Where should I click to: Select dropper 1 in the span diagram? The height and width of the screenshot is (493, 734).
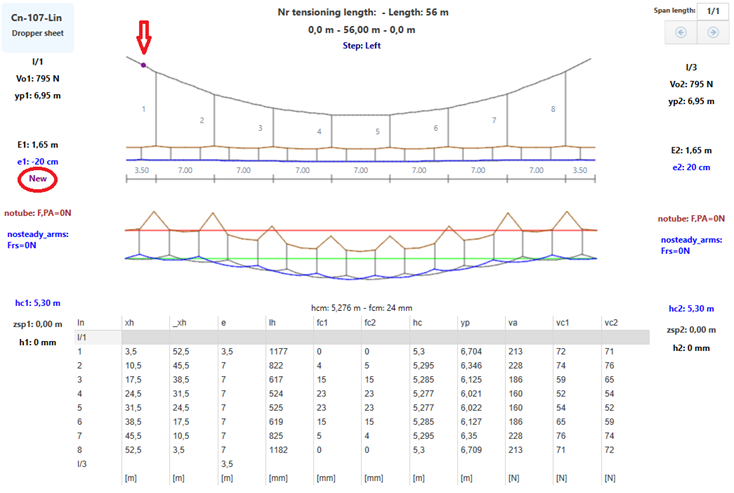143,109
